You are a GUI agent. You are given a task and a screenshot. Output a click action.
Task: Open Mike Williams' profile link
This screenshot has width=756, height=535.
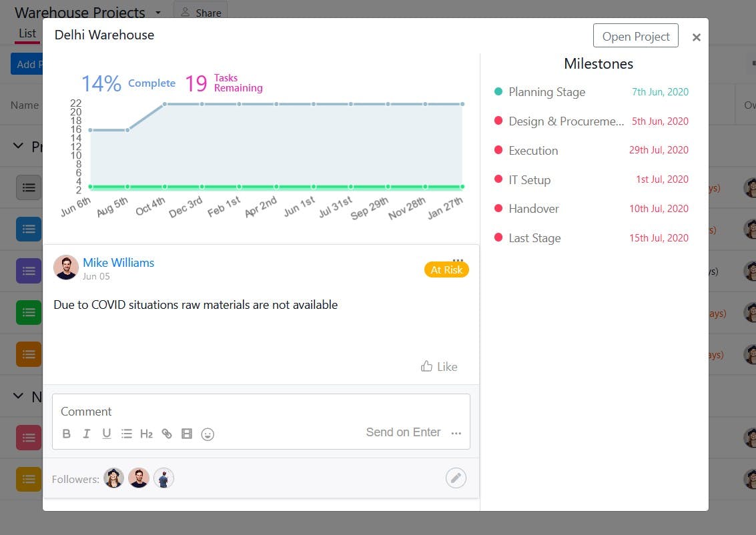pyautogui.click(x=118, y=263)
